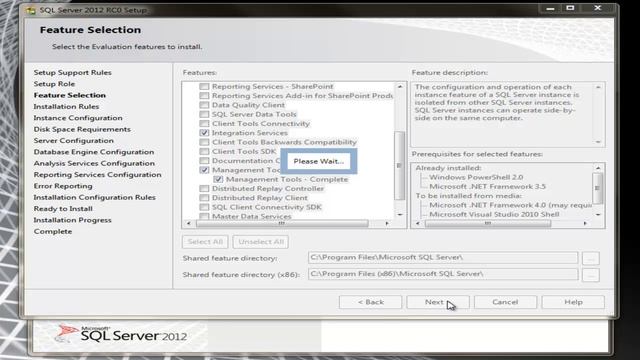Maximize the setup window
Viewport: 640px width, 360px height.
[x=570, y=9]
